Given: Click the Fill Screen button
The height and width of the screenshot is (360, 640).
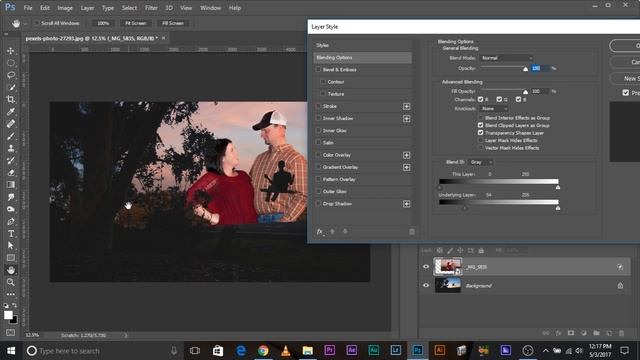Looking at the screenshot, I should click(x=173, y=23).
